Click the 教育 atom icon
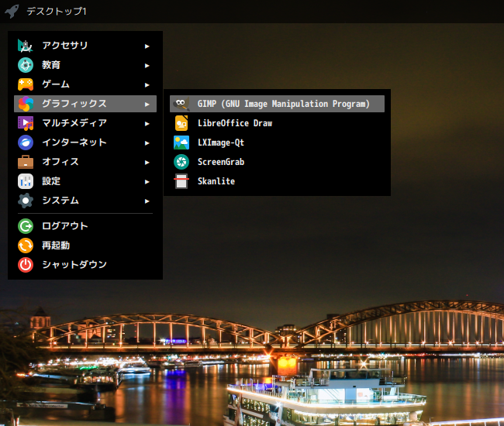 [26, 65]
